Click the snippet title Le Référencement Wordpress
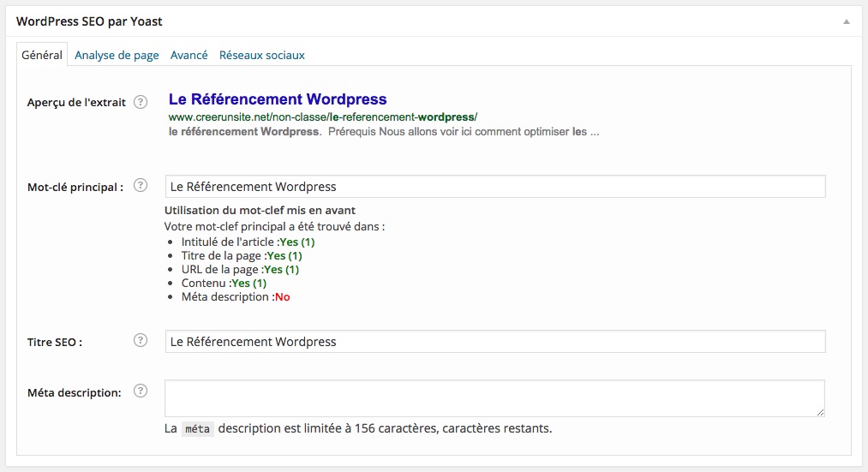The height and width of the screenshot is (472, 868). (x=278, y=99)
